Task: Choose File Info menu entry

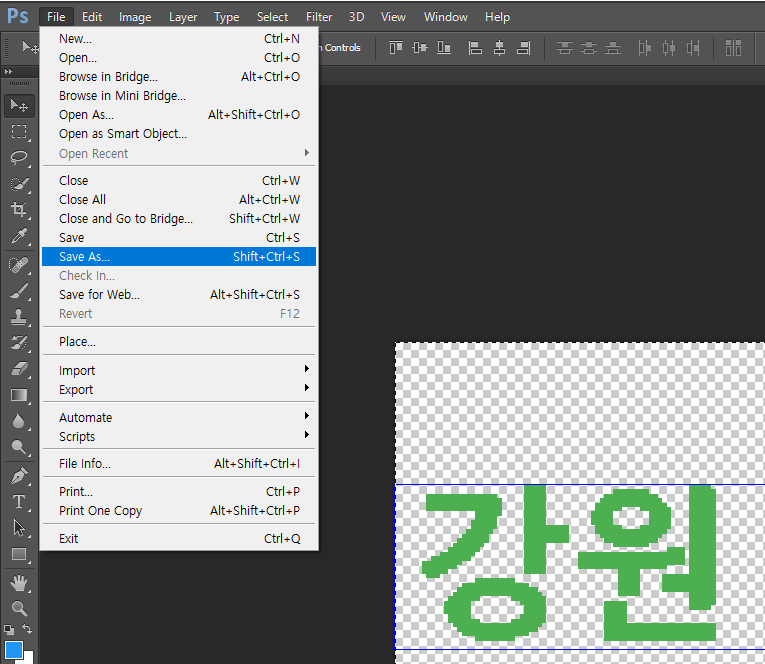Action: pyautogui.click(x=179, y=463)
